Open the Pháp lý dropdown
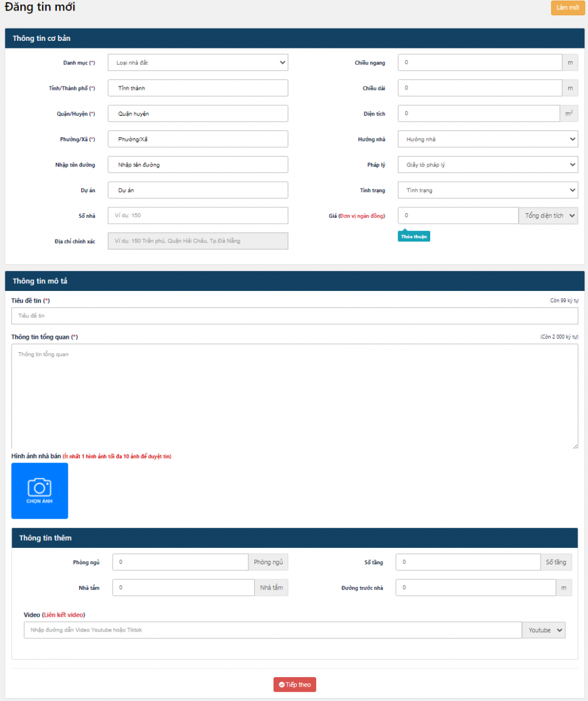Image resolution: width=588 pixels, height=701 pixels. point(487,165)
